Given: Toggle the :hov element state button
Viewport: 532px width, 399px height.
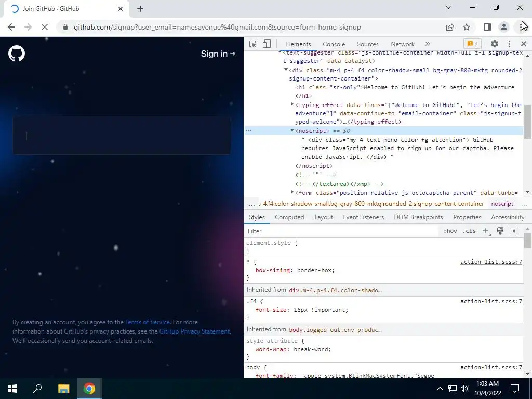Looking at the screenshot, I should (450, 231).
